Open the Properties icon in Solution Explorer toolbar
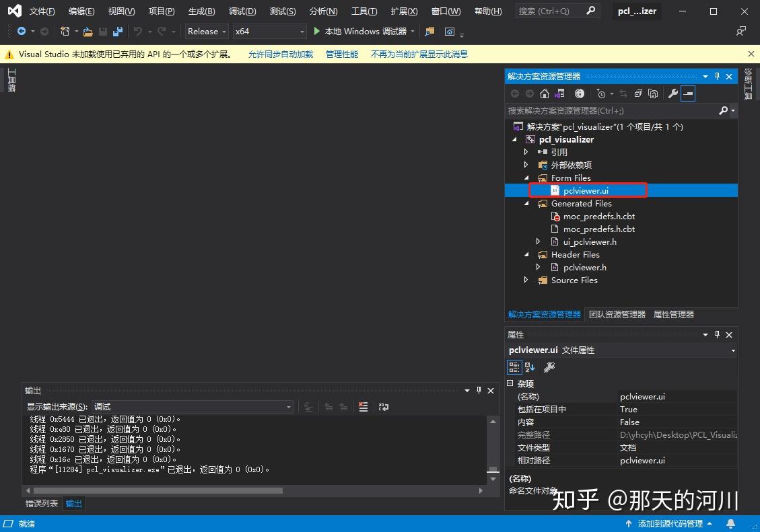760x532 pixels. pos(672,93)
